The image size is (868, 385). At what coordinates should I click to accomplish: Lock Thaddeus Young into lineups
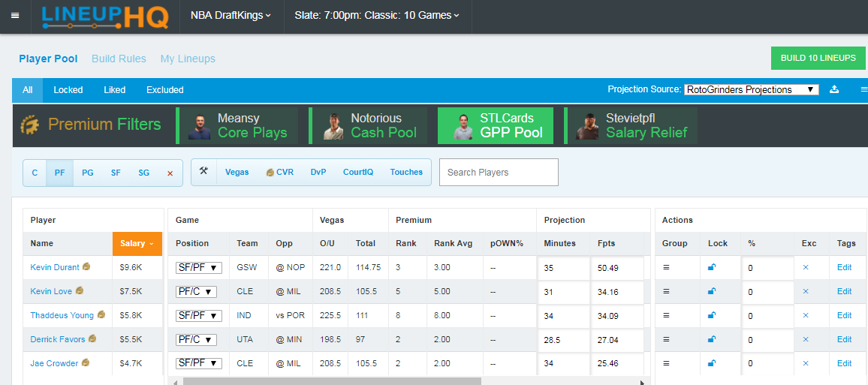[x=712, y=315]
